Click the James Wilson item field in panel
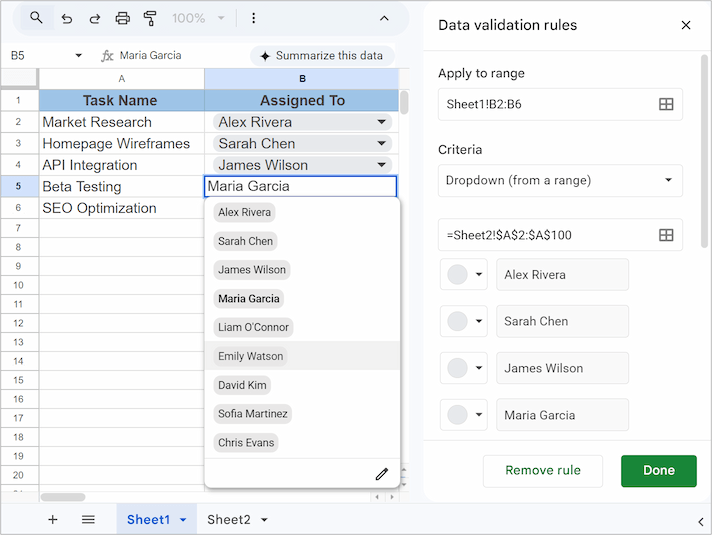Viewport: 712px width, 535px height. click(562, 368)
